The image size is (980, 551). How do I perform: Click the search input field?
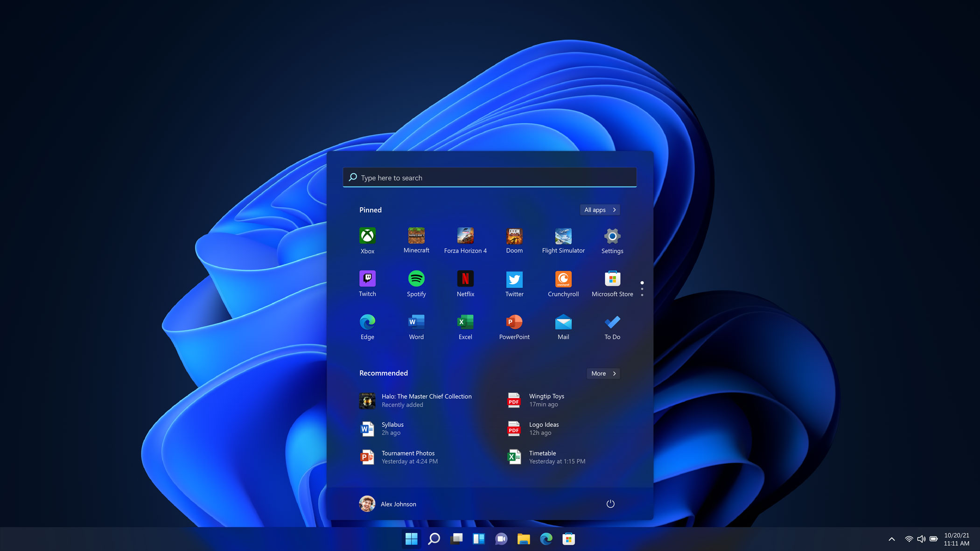coord(490,177)
